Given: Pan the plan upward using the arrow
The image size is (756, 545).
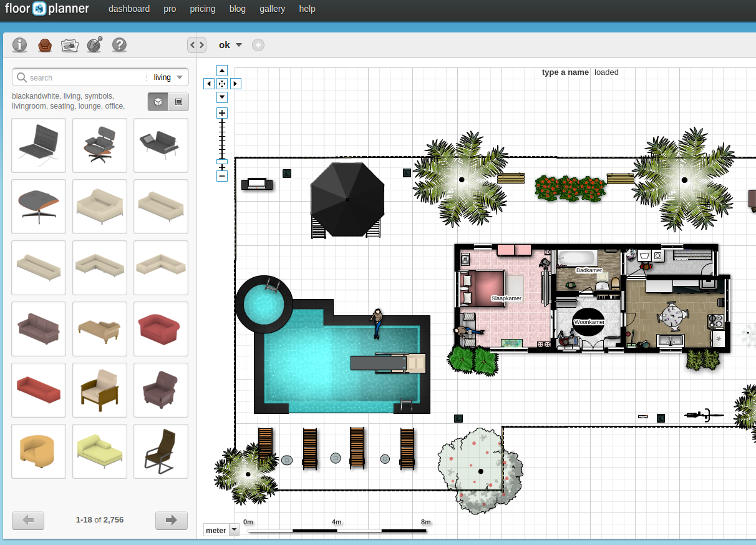Looking at the screenshot, I should pos(222,70).
